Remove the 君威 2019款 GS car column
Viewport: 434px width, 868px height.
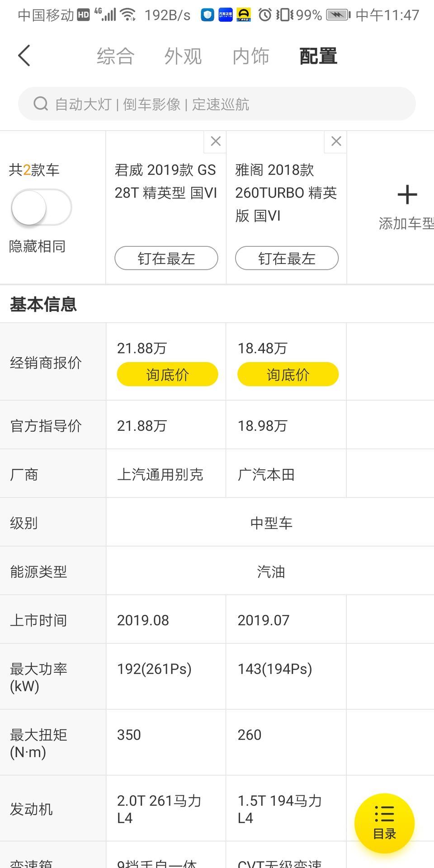[x=216, y=142]
